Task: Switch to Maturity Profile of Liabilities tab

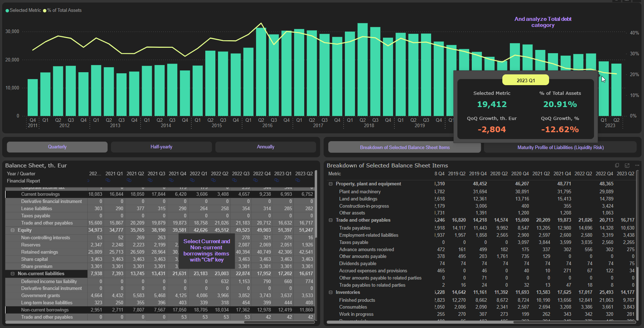Action: [x=560, y=147]
